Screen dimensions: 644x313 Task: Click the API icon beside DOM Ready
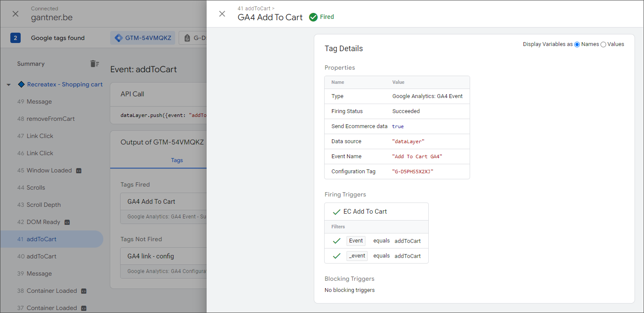(x=67, y=222)
